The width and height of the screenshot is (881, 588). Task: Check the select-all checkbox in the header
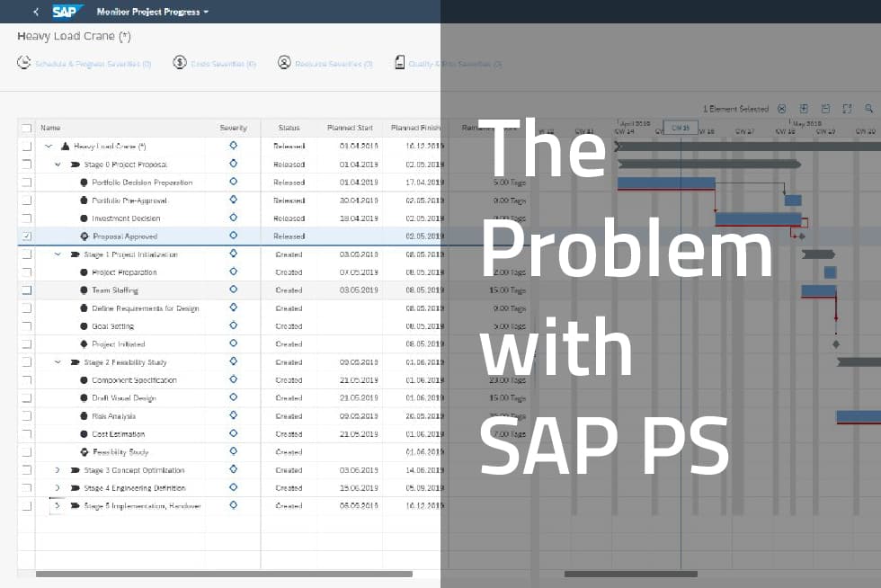coord(26,129)
